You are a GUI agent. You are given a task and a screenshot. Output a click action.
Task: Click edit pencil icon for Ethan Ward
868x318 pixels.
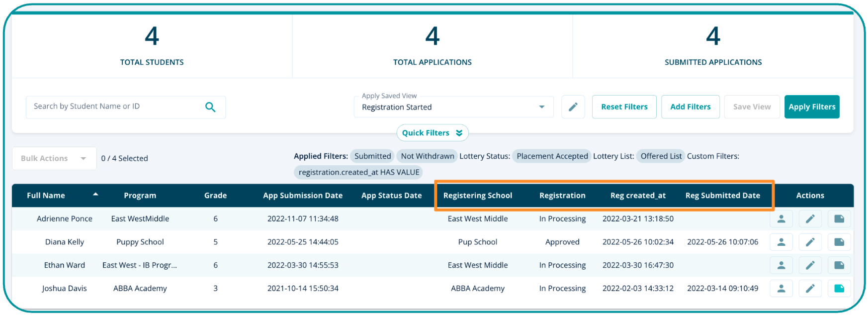point(810,265)
